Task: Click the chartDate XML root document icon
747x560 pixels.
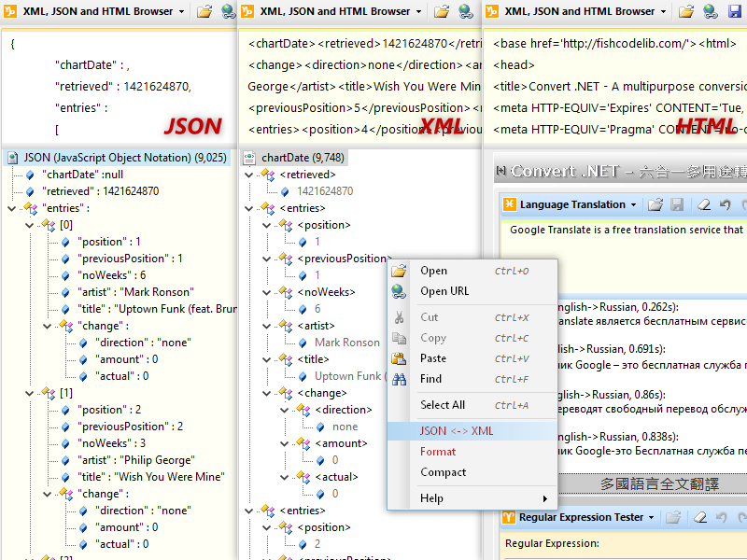Action: 249,158
